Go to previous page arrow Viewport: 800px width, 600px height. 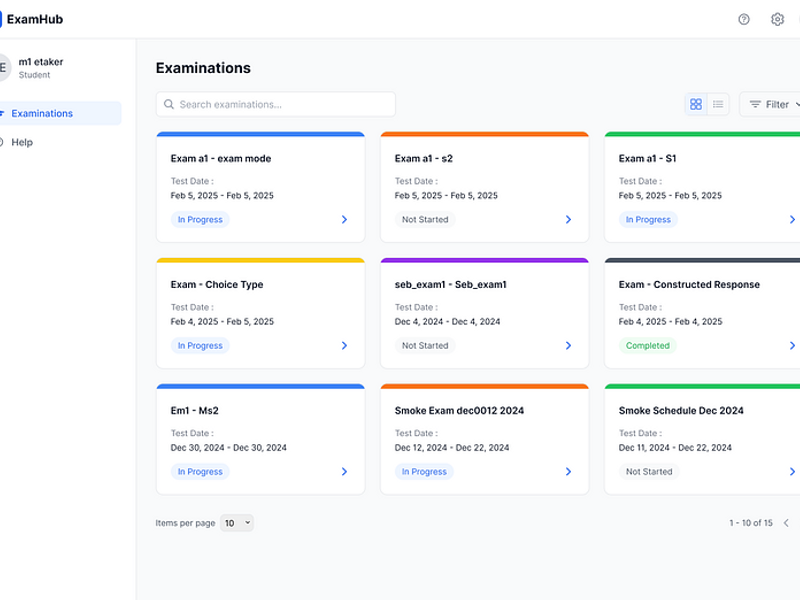pos(786,523)
